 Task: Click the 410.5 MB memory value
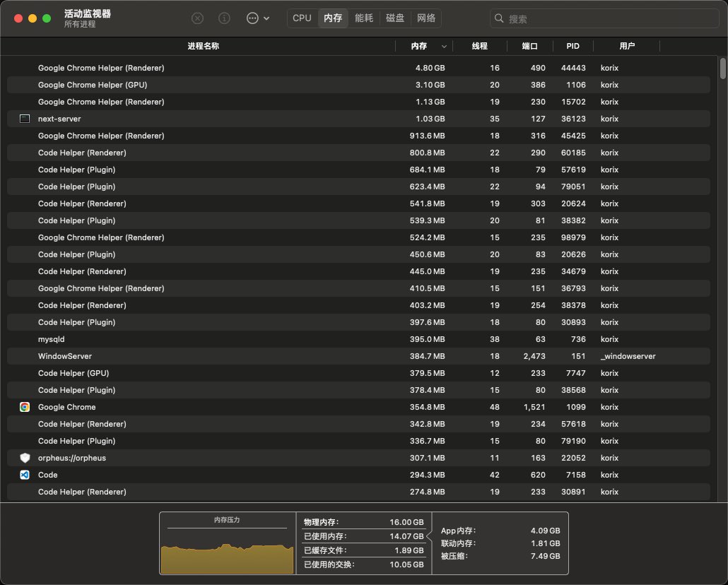click(427, 288)
